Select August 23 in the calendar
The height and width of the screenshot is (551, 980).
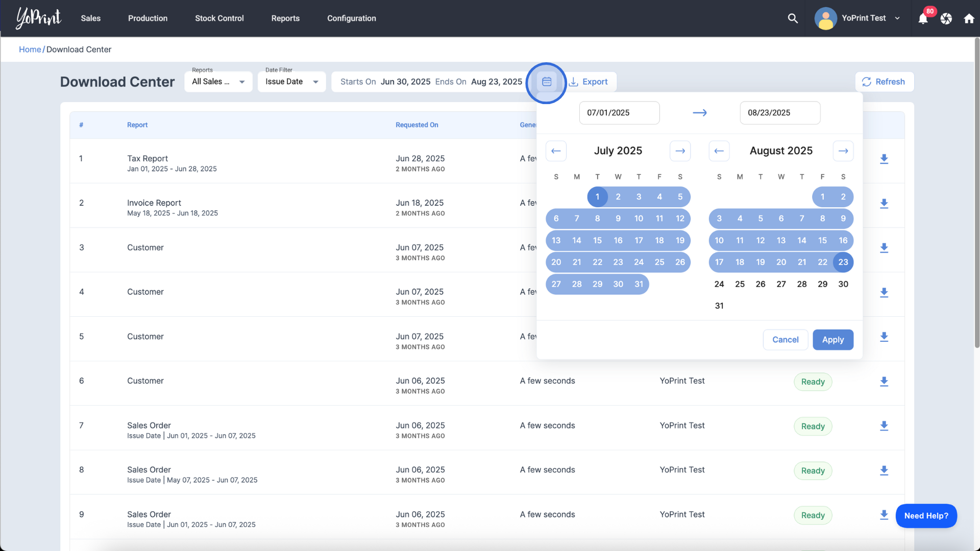coord(843,262)
